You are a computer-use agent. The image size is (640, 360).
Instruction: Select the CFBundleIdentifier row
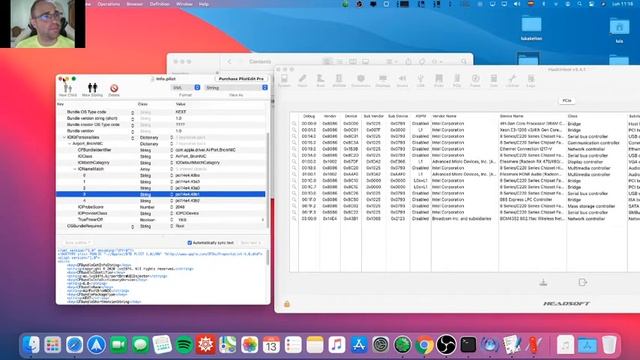[161, 150]
